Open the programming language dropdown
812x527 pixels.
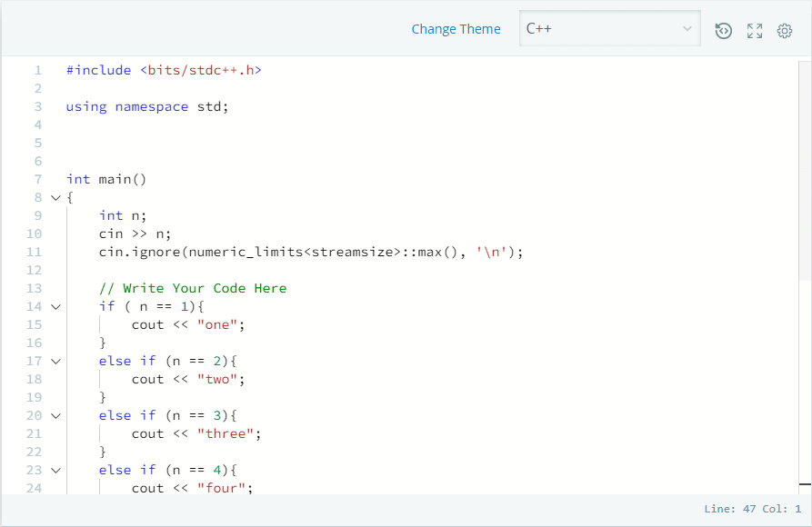click(687, 28)
